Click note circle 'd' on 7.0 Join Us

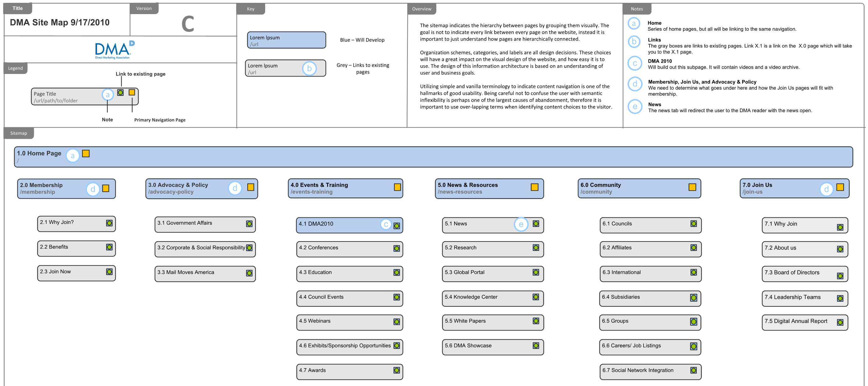[x=826, y=189]
